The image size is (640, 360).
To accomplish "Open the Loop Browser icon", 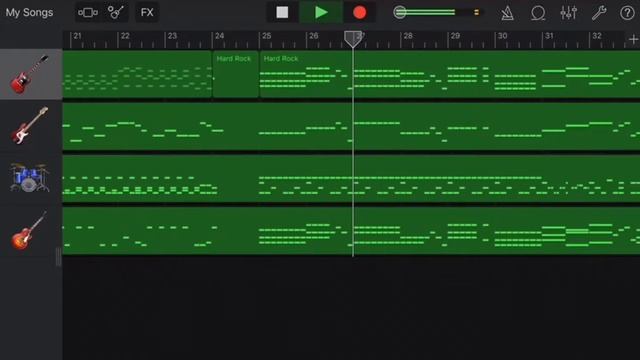I will (538, 13).
